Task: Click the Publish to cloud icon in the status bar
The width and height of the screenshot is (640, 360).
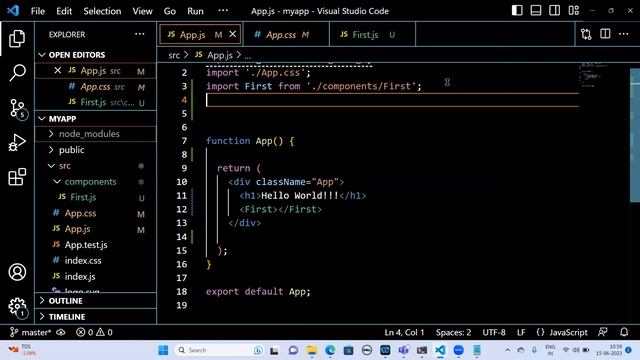Action: pyautogui.click(x=61, y=332)
